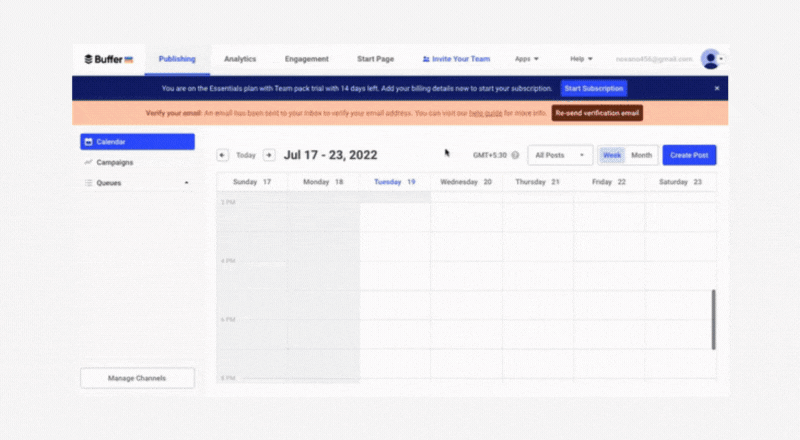The height and width of the screenshot is (440, 800).
Task: Click the Thursday 21 column header
Action: pyautogui.click(x=537, y=182)
